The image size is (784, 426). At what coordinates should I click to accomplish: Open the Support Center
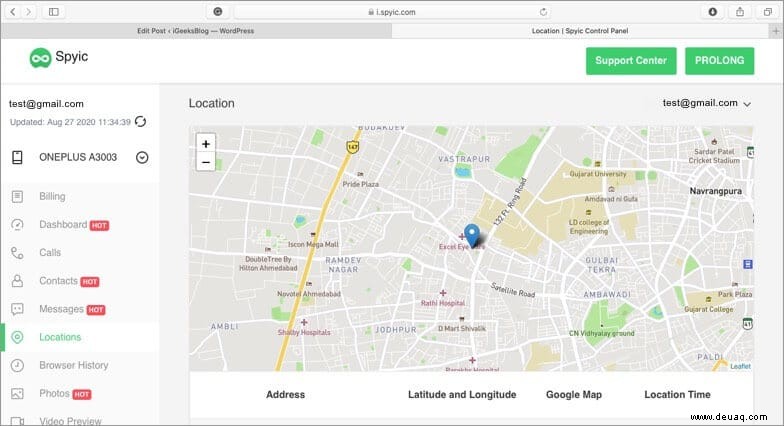pyautogui.click(x=631, y=60)
